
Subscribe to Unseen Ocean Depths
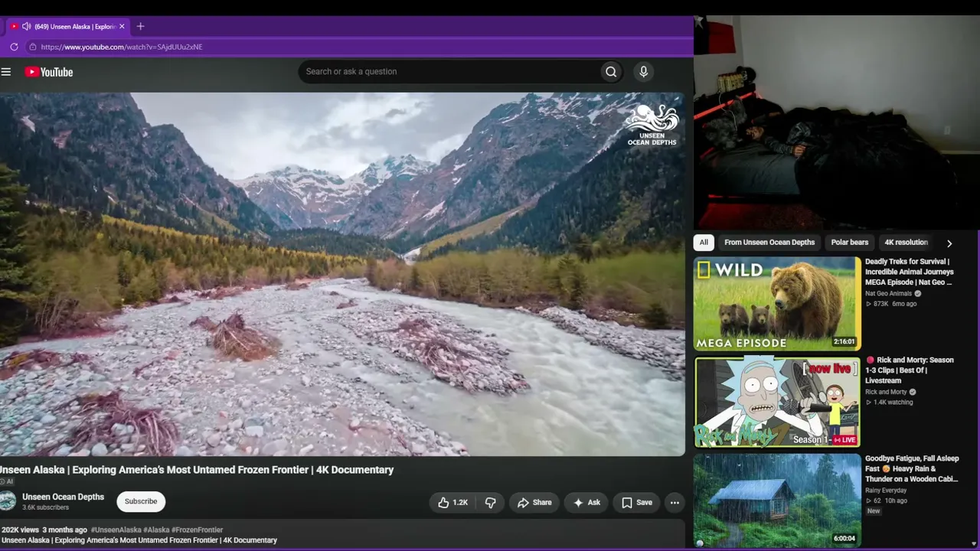[141, 501]
